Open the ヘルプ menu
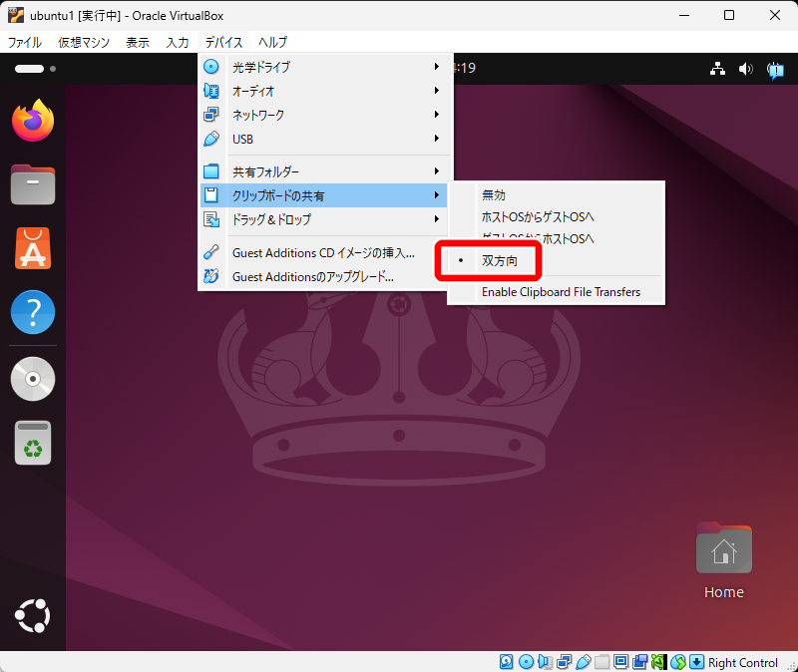The width and height of the screenshot is (798, 672). [x=272, y=42]
